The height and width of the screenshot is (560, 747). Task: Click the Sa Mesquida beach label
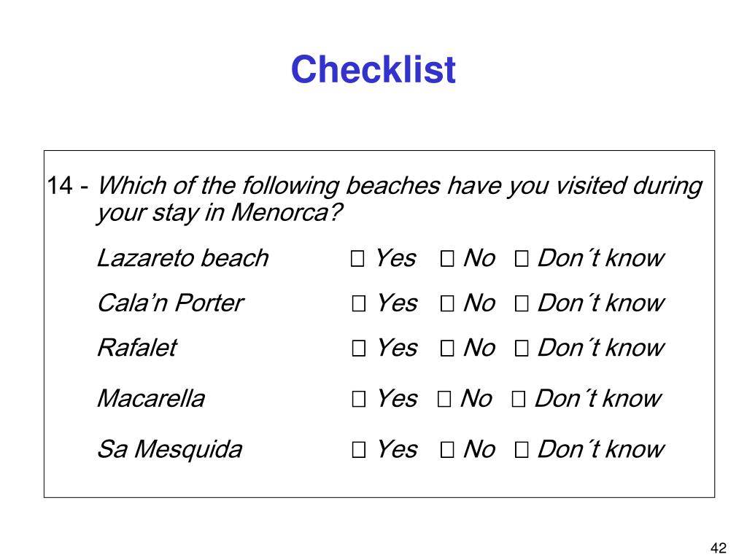169,449
